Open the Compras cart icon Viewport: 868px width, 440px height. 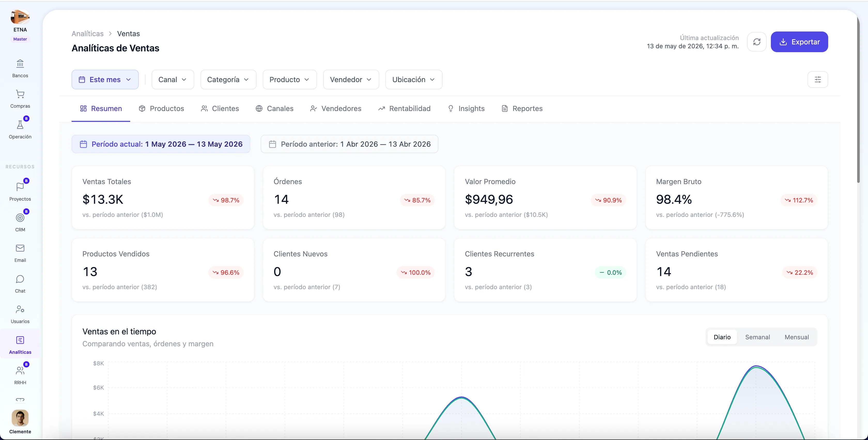click(x=20, y=94)
